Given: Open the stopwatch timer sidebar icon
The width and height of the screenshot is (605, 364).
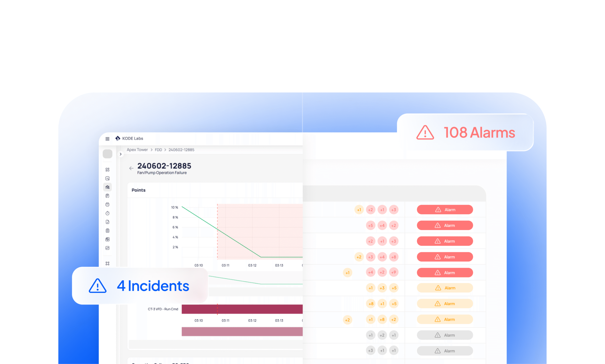Looking at the screenshot, I should (108, 213).
